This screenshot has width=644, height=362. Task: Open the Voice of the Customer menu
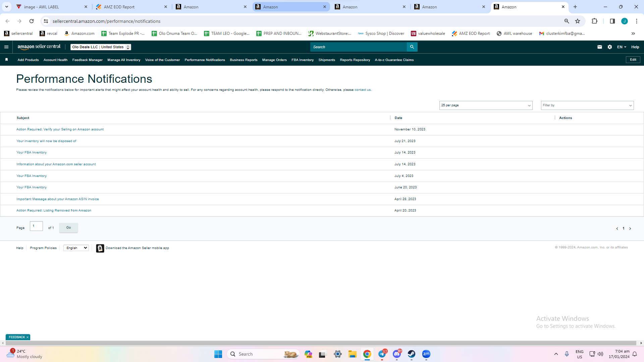point(162,60)
